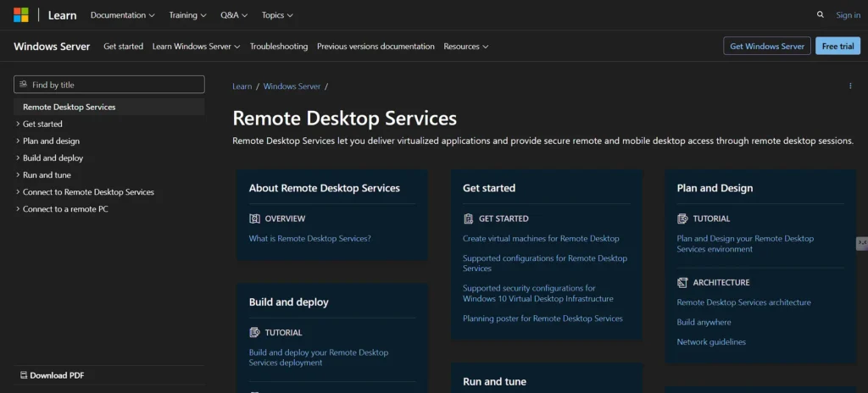
Task: Select Remote Desktop Services in sidebar
Action: 109,107
